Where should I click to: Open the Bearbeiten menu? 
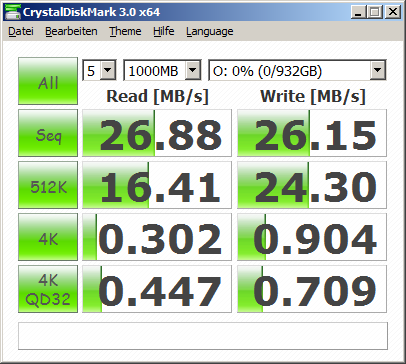(x=71, y=31)
